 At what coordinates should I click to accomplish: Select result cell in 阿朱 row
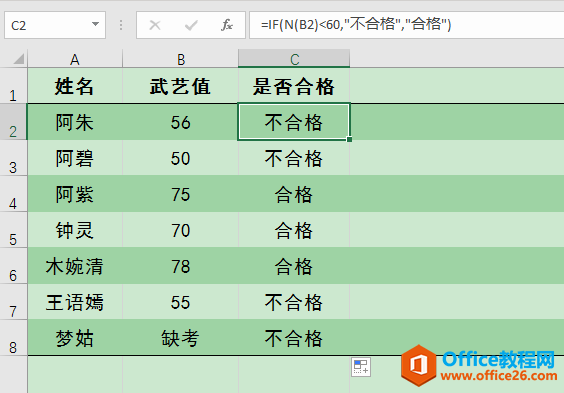(x=294, y=122)
